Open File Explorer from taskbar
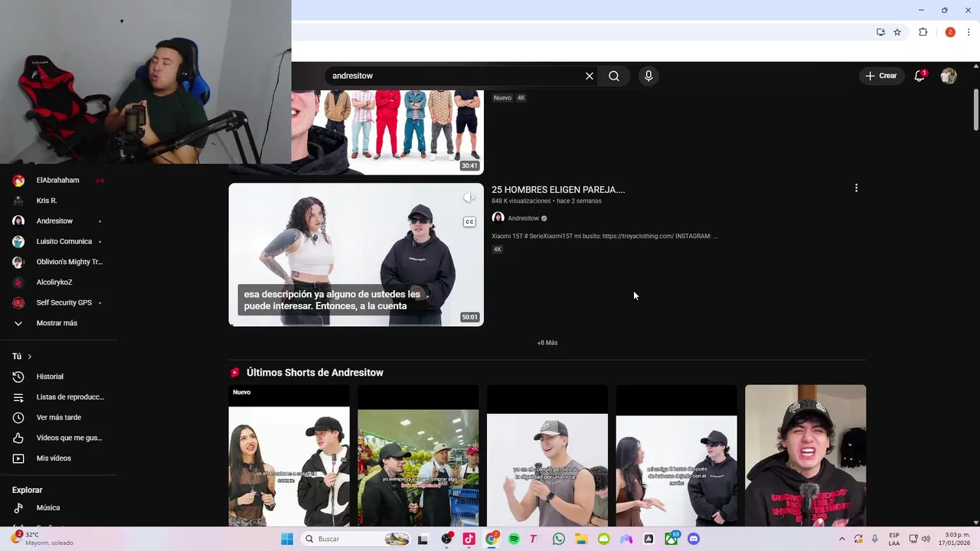Screen dimensions: 980x551 [581, 539]
